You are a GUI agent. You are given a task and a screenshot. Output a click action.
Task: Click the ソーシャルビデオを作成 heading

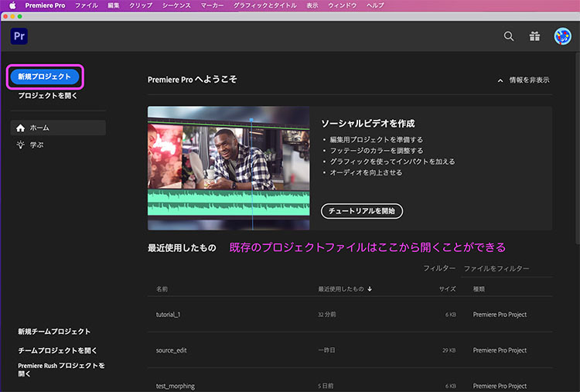367,124
